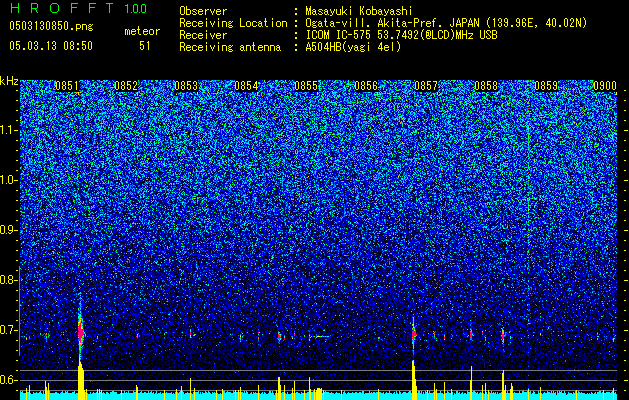Screen dimensions: 629x400
Task: Click the meteor count value 51
Action: [144, 46]
